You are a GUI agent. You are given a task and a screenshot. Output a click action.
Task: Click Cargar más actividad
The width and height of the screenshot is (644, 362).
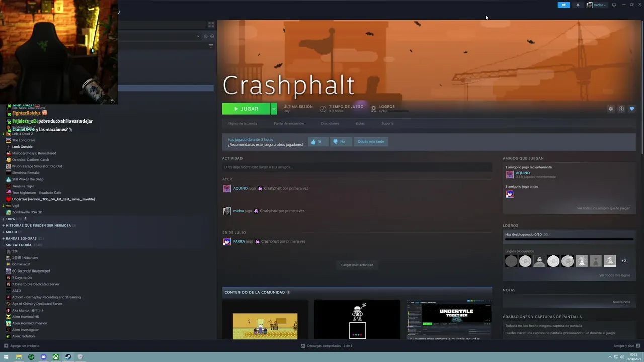coord(357,265)
